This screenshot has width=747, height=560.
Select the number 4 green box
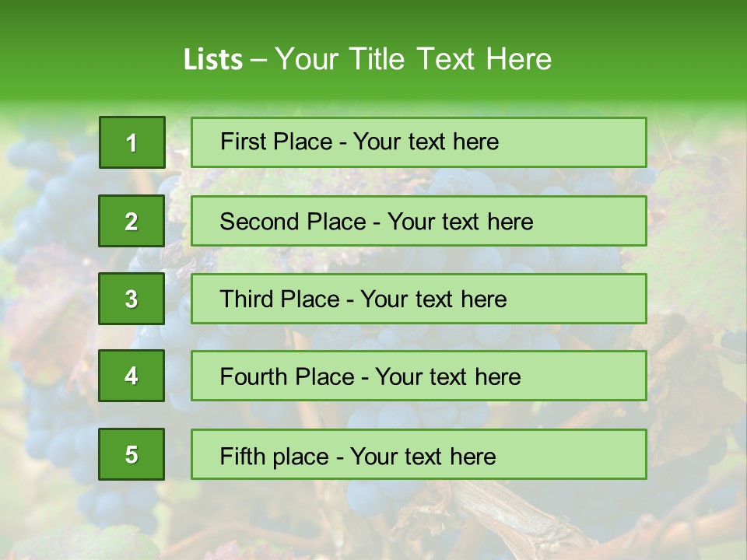[x=132, y=376]
